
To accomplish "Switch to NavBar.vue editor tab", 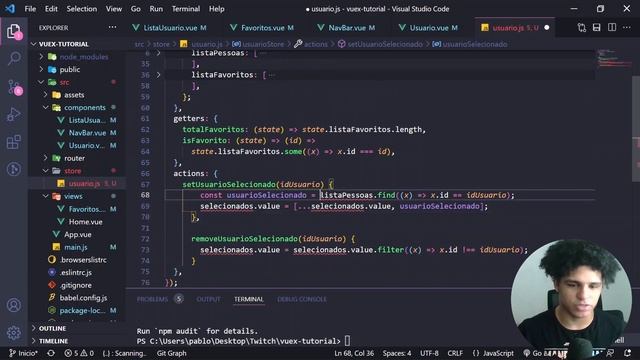I will click(347, 28).
